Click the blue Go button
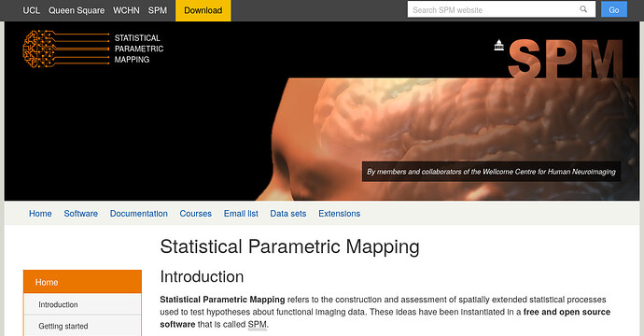 pyautogui.click(x=613, y=10)
